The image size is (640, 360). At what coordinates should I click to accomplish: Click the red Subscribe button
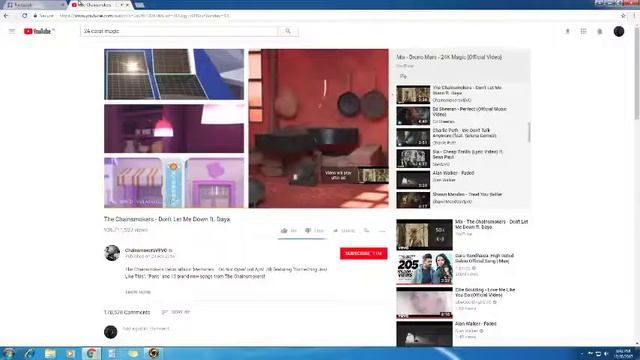[x=363, y=253]
